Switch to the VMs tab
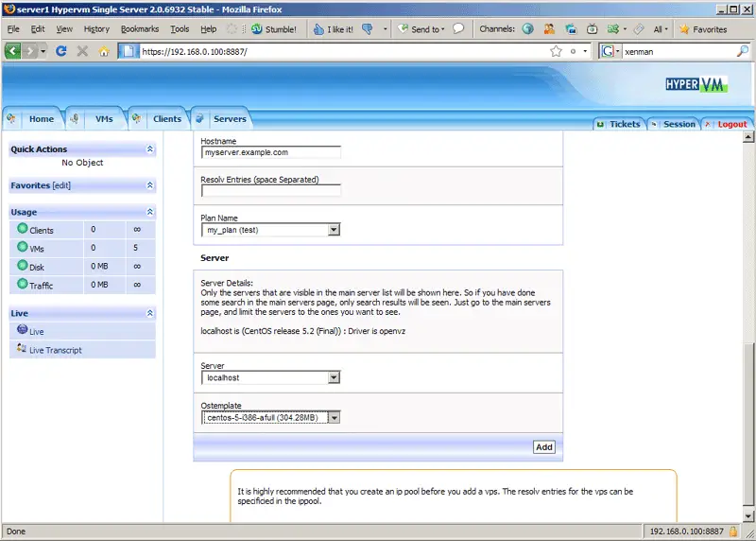 [x=104, y=119]
